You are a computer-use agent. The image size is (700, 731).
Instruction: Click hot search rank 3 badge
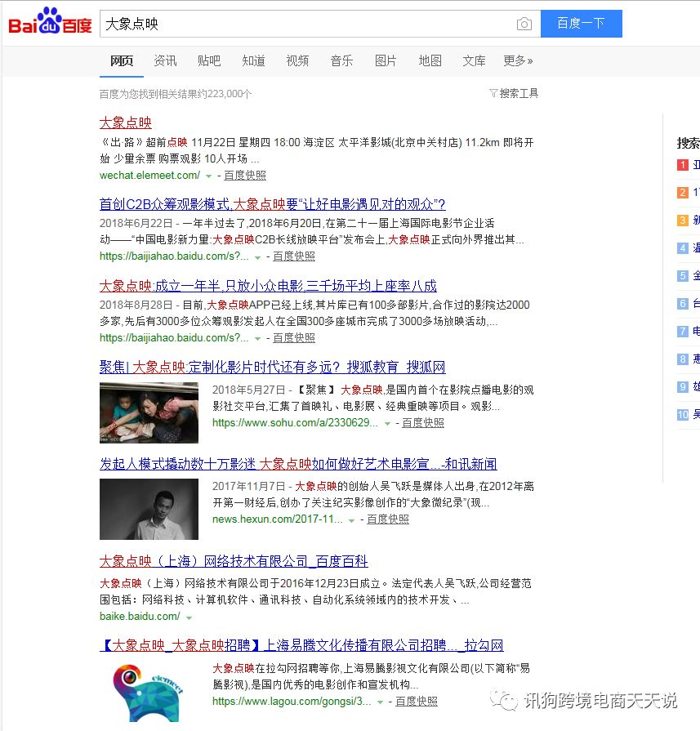pyautogui.click(x=683, y=220)
